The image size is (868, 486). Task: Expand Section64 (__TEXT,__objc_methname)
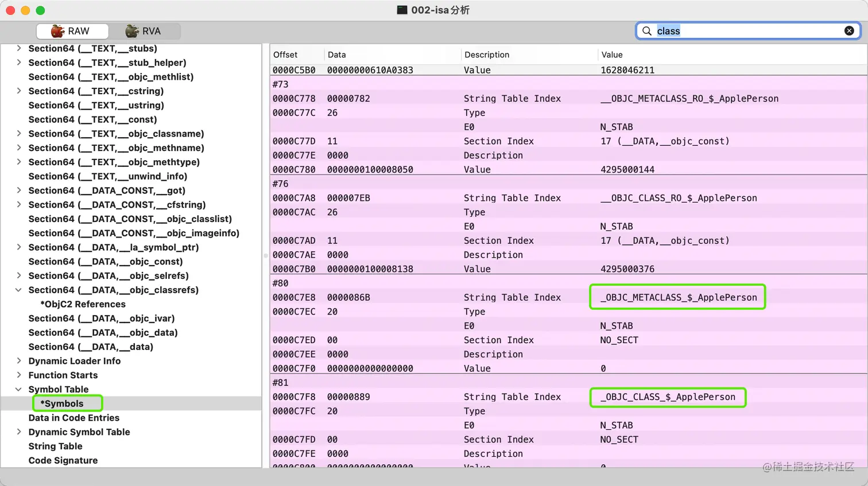tap(19, 147)
